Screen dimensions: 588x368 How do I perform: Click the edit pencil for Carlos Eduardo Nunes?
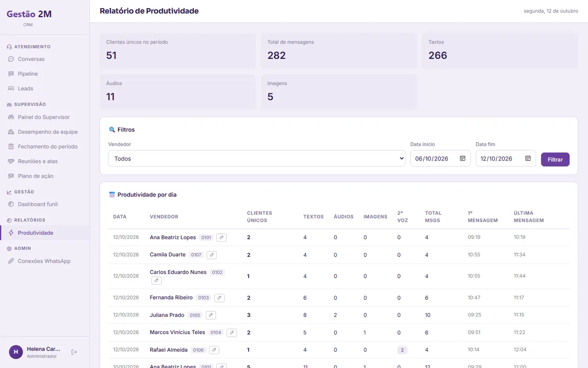pos(156,280)
